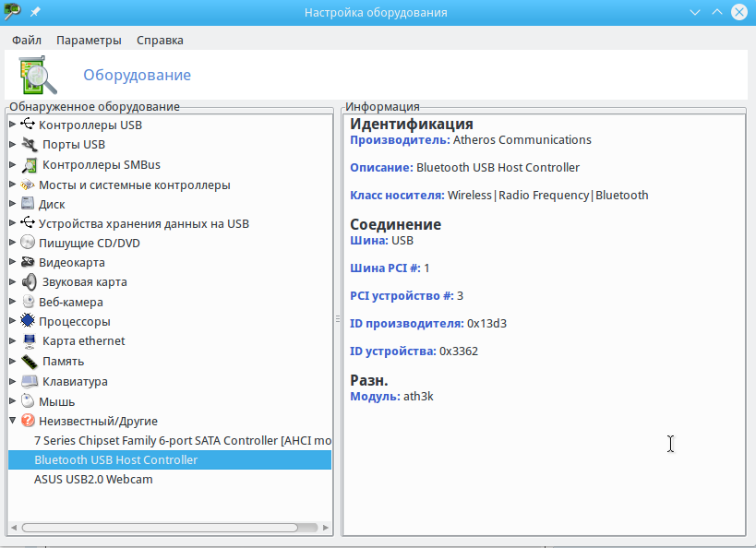Select the Мосты и системные контроллеры label

[135, 185]
